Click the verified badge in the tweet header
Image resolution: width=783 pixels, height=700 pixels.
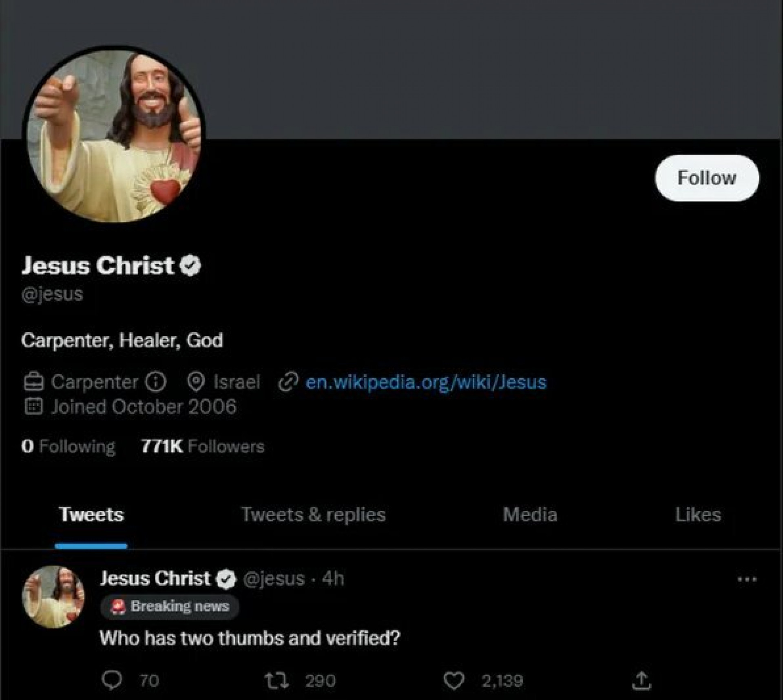pos(226,579)
